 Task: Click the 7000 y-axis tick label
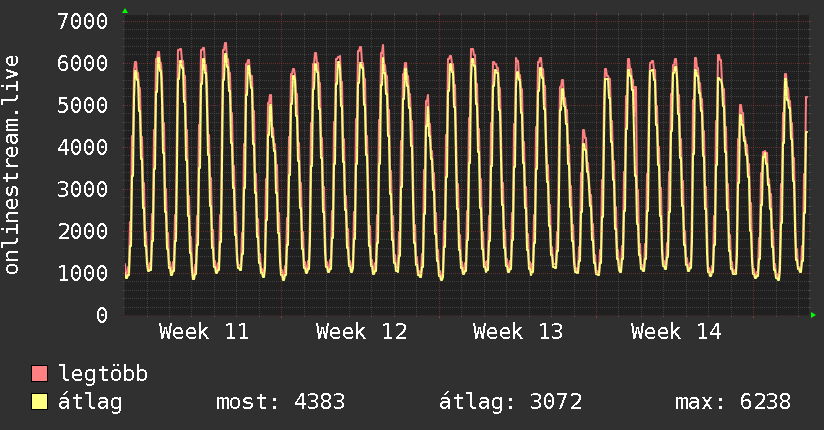pos(83,21)
